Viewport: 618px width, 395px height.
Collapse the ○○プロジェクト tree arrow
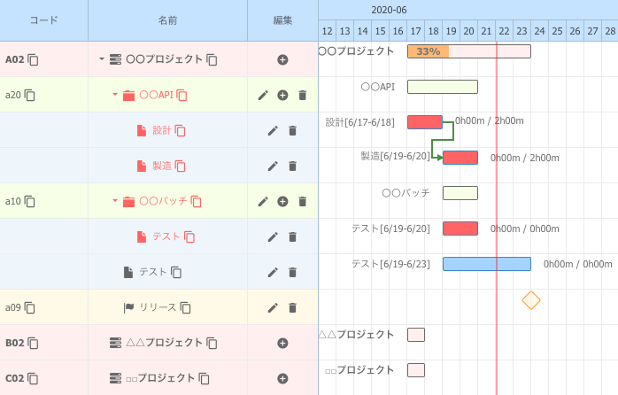tap(102, 59)
